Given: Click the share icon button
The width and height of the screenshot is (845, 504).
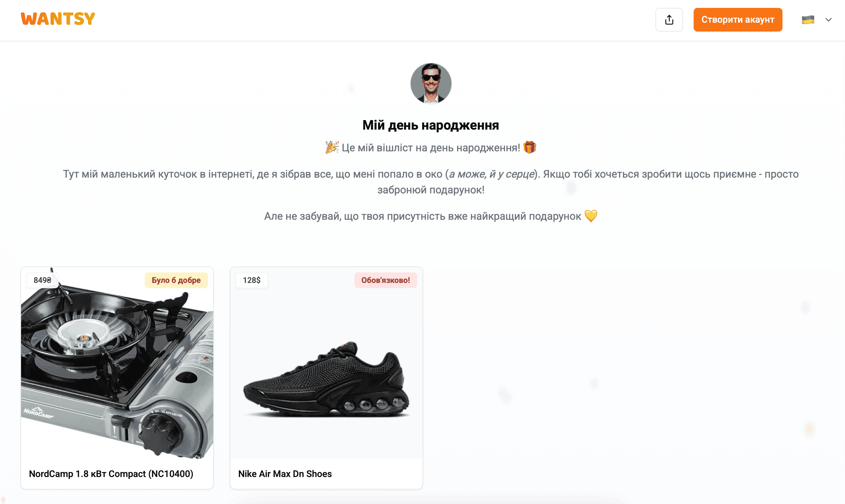Looking at the screenshot, I should (x=669, y=20).
